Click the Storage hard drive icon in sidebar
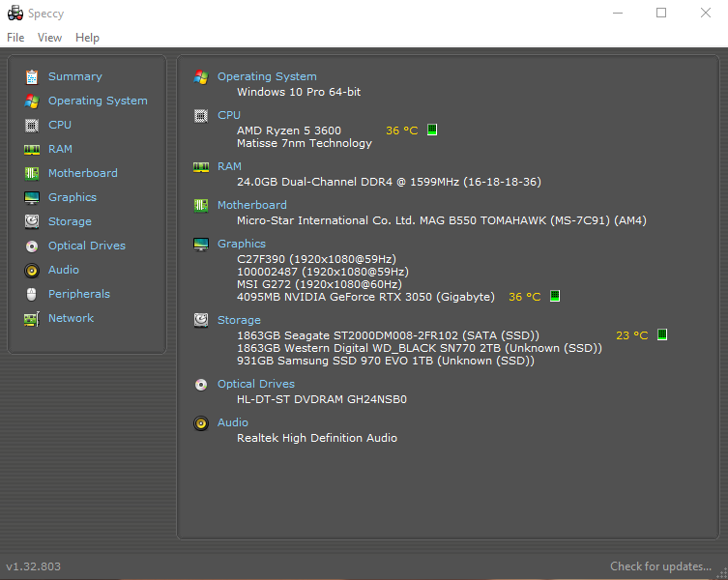The width and height of the screenshot is (728, 580). click(32, 221)
